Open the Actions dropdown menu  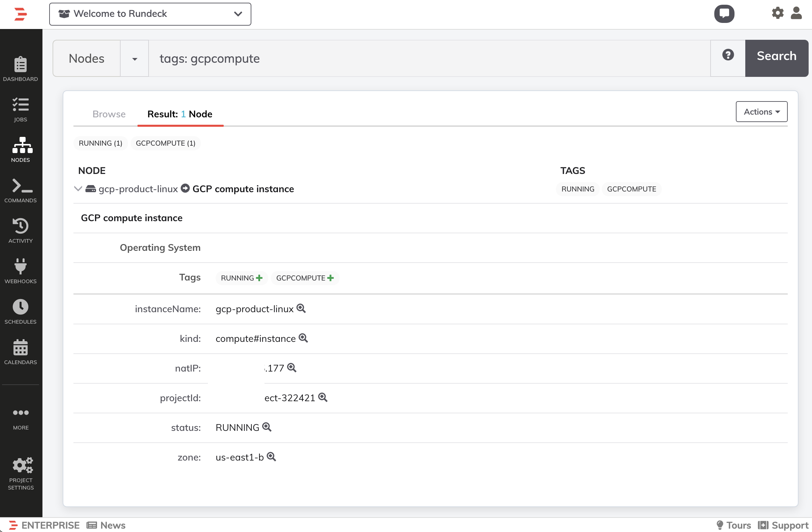(x=761, y=111)
